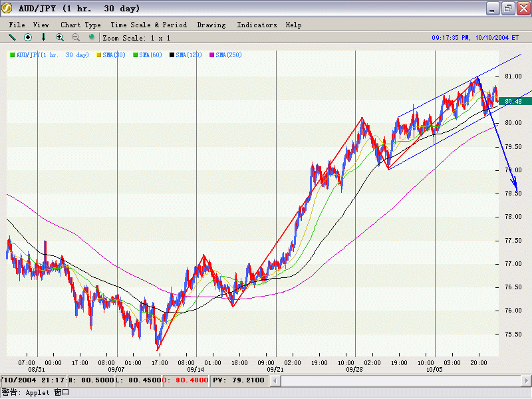Image resolution: width=532 pixels, height=399 pixels.
Task: Activate the crosshair target tool
Action: tap(28, 38)
